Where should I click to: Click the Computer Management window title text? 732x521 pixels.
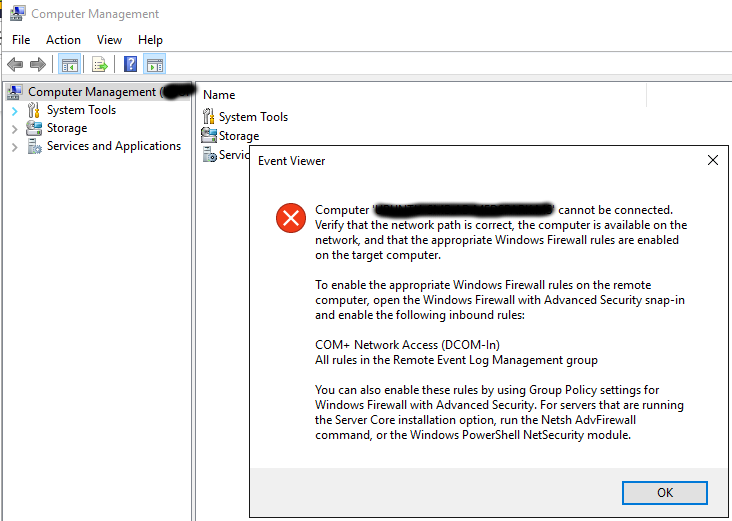95,14
